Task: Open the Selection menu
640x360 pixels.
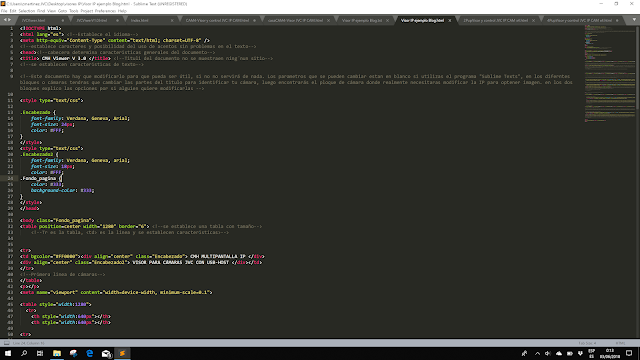Action: pyautogui.click(x=27, y=11)
